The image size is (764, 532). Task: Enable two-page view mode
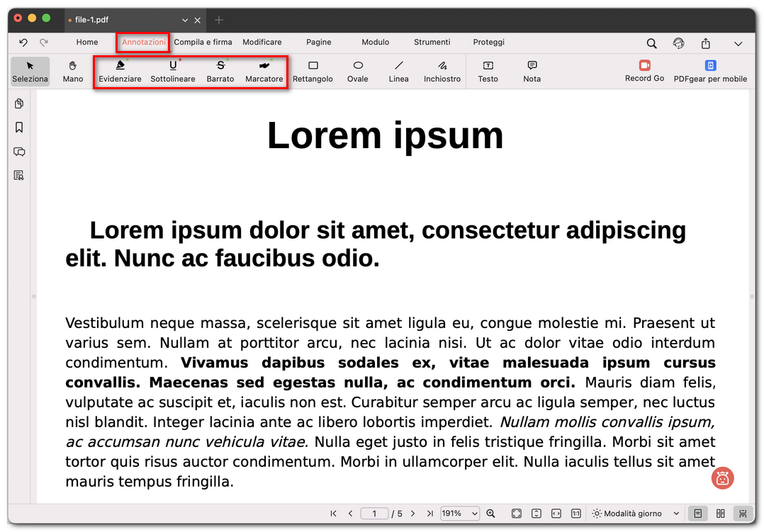pos(721,514)
